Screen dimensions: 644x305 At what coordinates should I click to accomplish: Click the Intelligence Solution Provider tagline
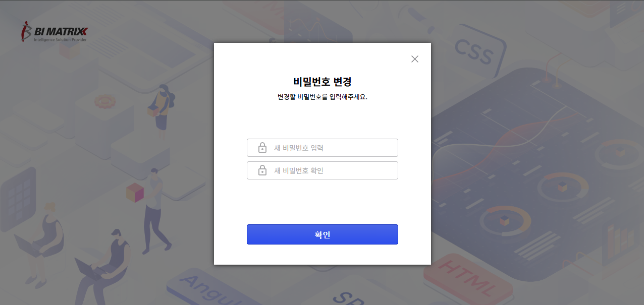pyautogui.click(x=61, y=39)
